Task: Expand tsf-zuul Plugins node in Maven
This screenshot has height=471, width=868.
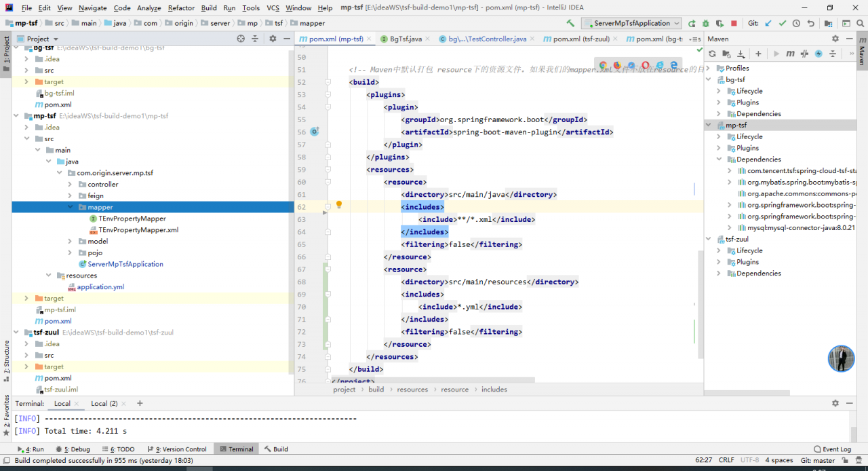Action: click(719, 262)
